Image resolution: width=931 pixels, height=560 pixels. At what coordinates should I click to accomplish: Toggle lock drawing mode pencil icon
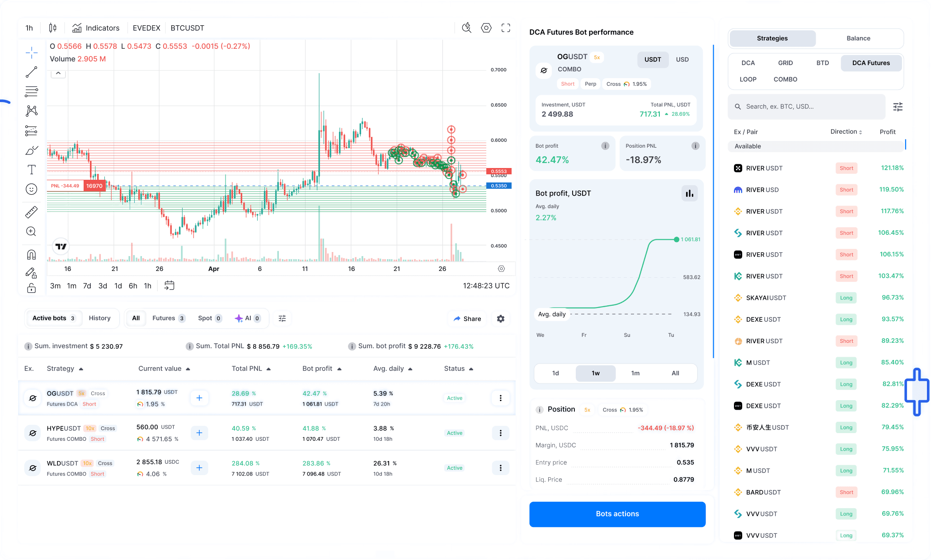[32, 273]
